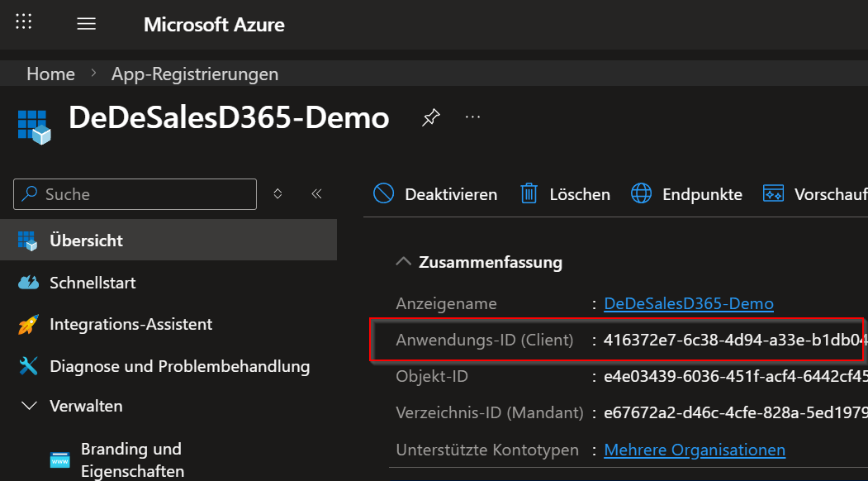Collapse the Verwalten section chevron
The width and height of the screenshot is (868, 481).
(28, 406)
